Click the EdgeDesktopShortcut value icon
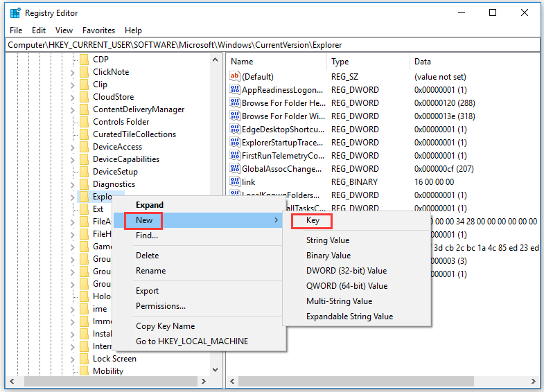The width and height of the screenshot is (544, 392). click(x=236, y=130)
